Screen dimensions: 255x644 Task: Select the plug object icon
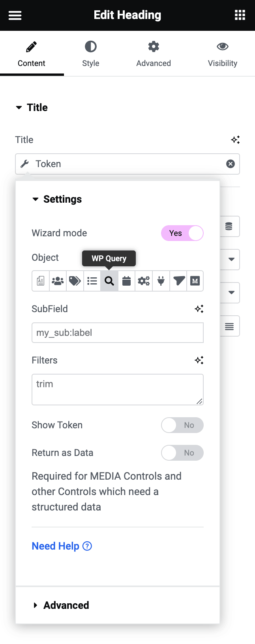coord(161,281)
